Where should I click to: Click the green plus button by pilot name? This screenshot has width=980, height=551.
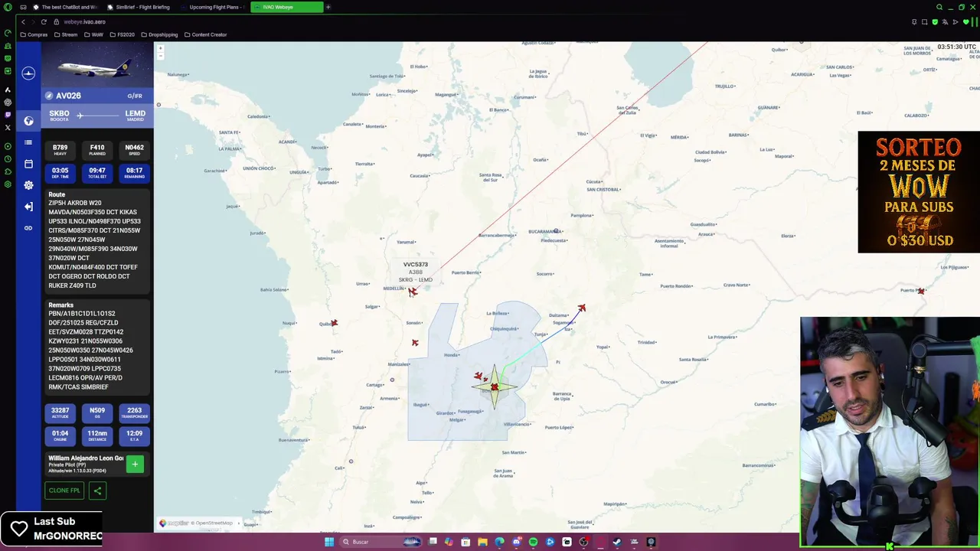click(135, 464)
